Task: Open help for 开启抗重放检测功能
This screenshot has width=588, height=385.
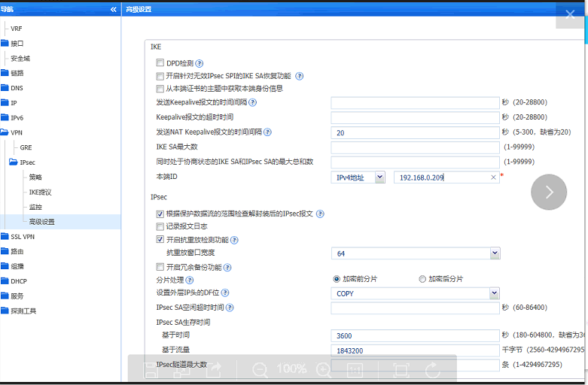Action: tap(234, 240)
